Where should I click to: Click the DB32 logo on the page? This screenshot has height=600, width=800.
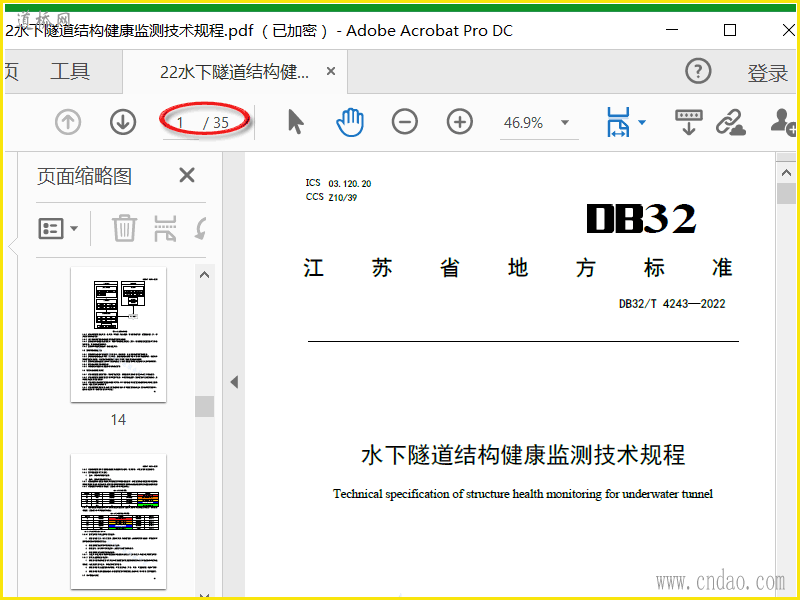click(x=642, y=219)
